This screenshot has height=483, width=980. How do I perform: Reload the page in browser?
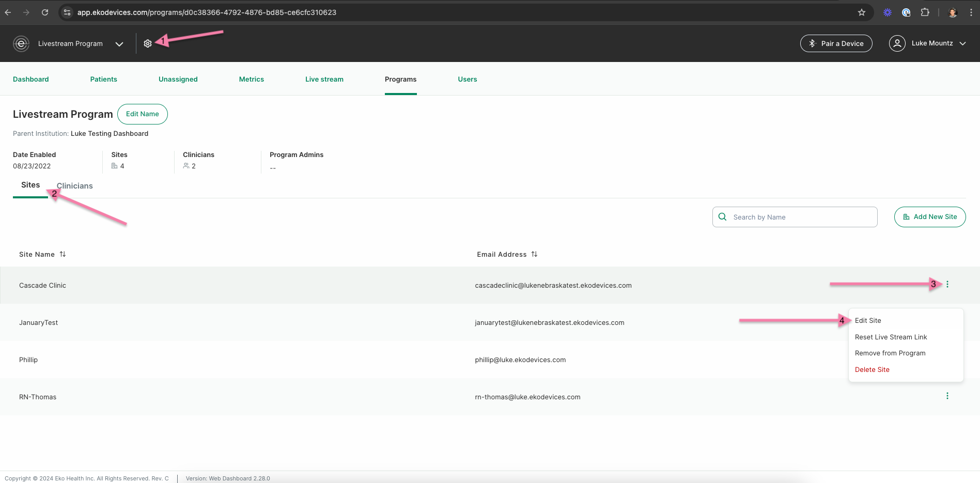pyautogui.click(x=45, y=12)
